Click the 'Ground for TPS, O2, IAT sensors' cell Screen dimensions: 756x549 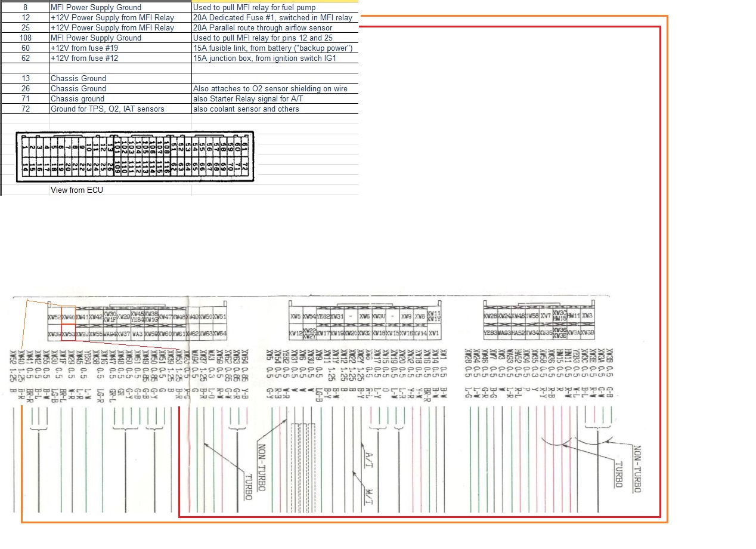(x=120, y=109)
